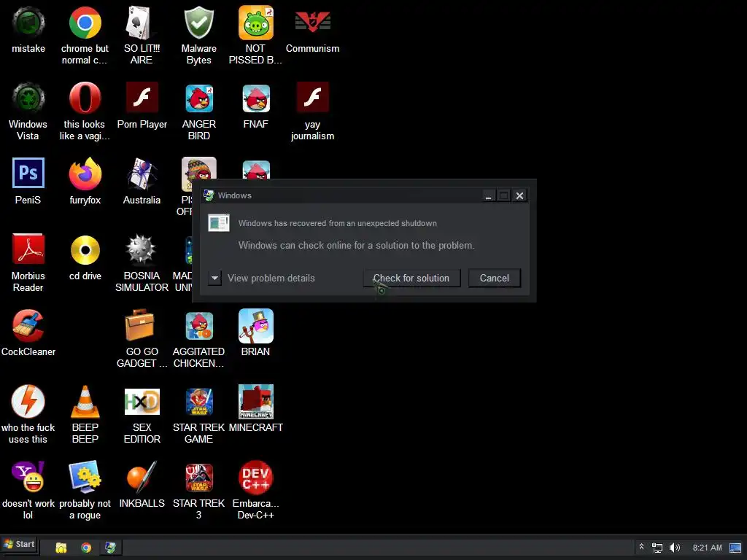
Task: Select the Communism desktop icon
Action: [x=312, y=23]
